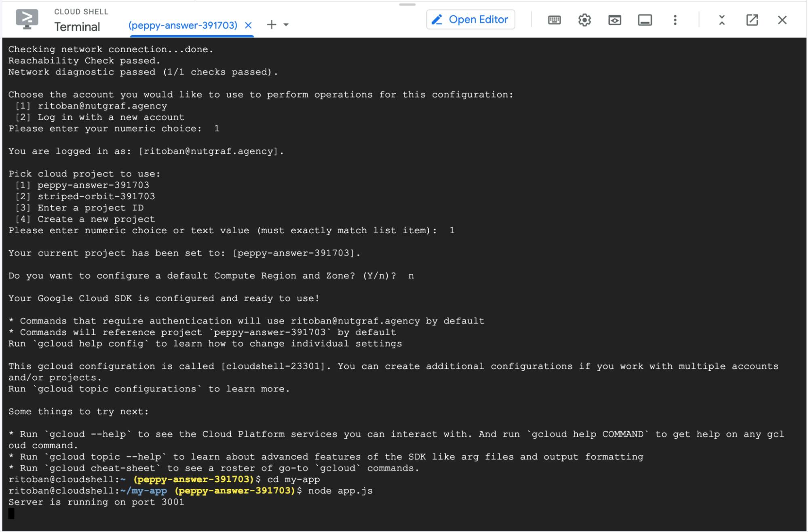Click the Open Editor button
808x532 pixels.
[470, 19]
